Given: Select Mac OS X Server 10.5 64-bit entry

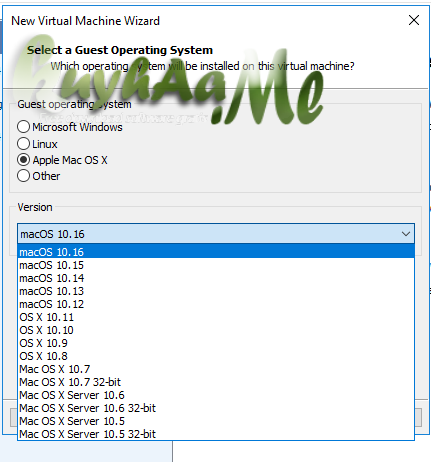Looking at the screenshot, I should [x=216, y=421].
